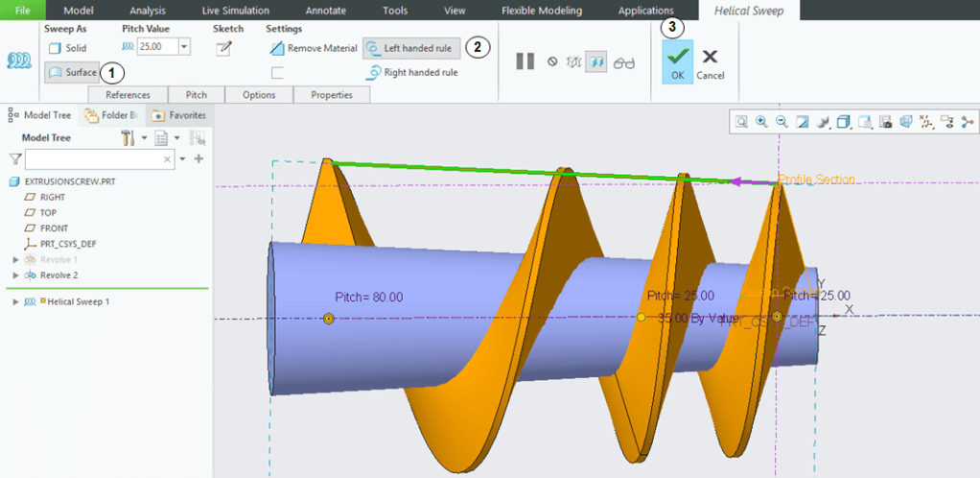980x478 pixels.
Task: Open Model Tree settings hammer icon
Action: (129, 138)
